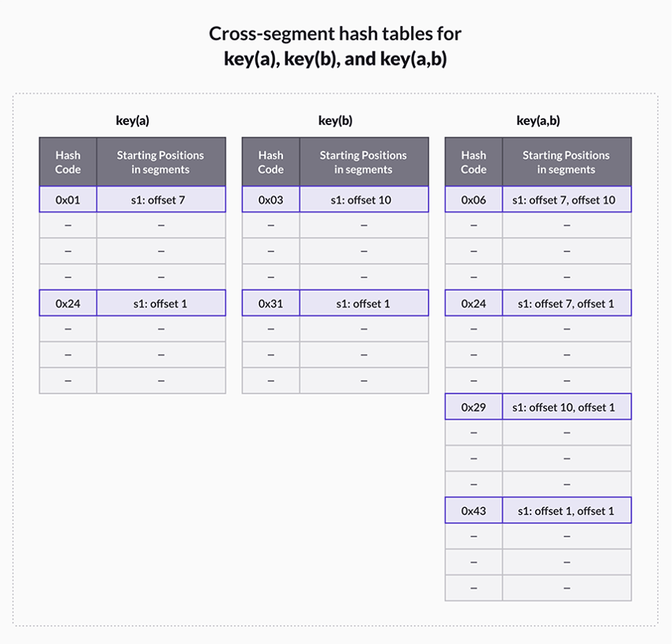Click the 0x03 hash code cell
The height and width of the screenshot is (644, 672).
point(270,200)
